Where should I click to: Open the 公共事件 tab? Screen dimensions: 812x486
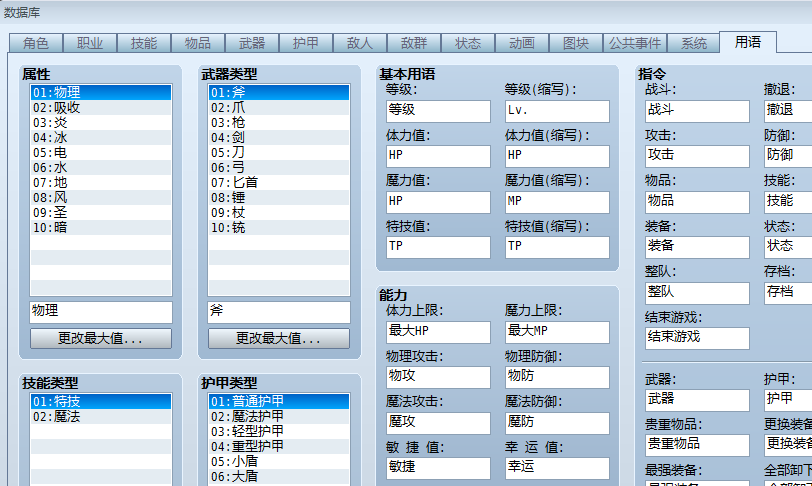[x=635, y=43]
